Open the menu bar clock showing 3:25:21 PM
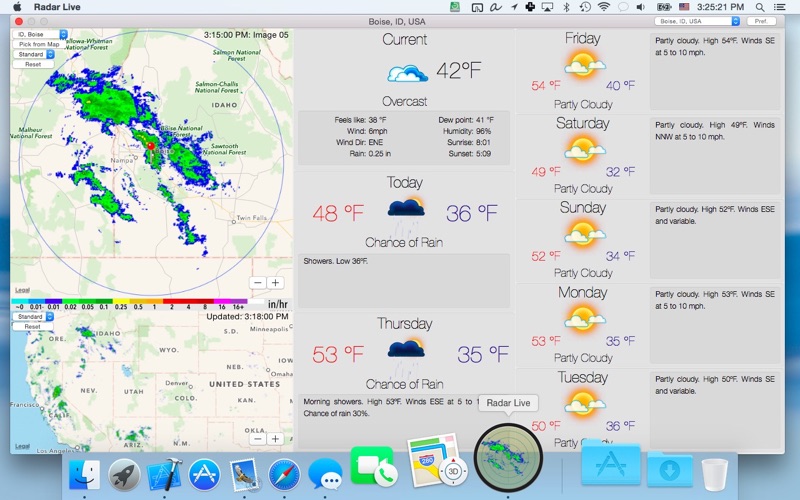Viewport: 800px width, 500px height. tap(720, 7)
